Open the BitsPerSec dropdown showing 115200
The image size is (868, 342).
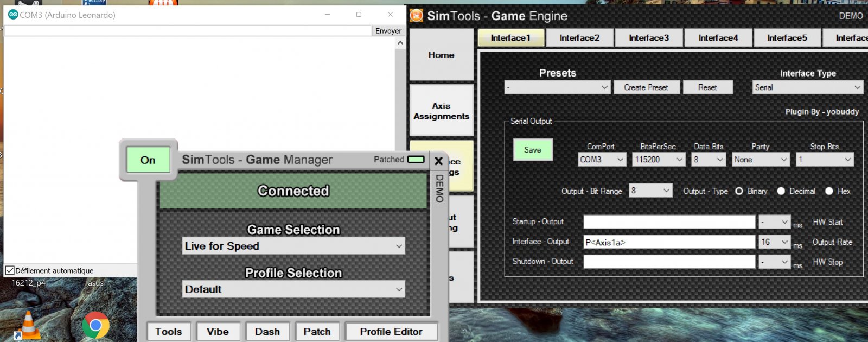659,160
